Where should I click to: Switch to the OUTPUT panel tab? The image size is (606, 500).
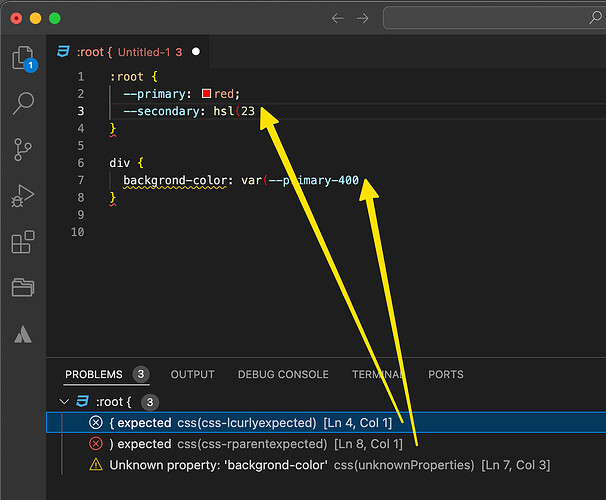pyautogui.click(x=192, y=374)
